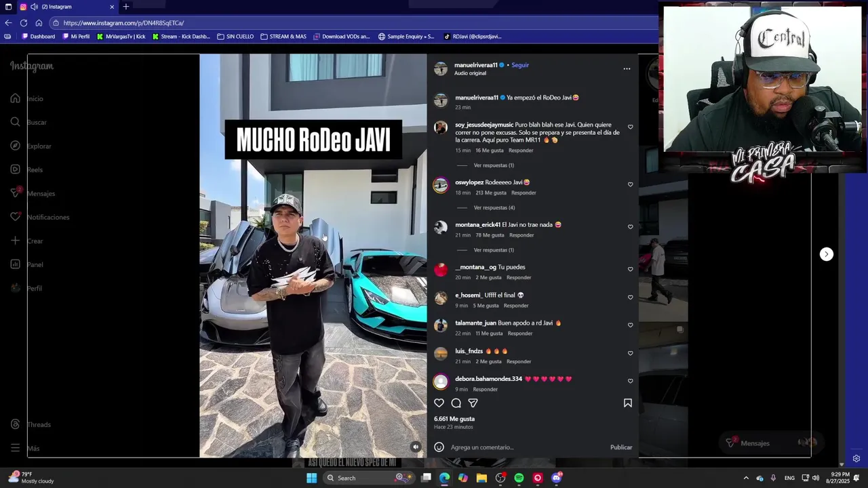
Task: Expand Ver respuestas (1) under montana_erick41
Action: tap(494, 250)
